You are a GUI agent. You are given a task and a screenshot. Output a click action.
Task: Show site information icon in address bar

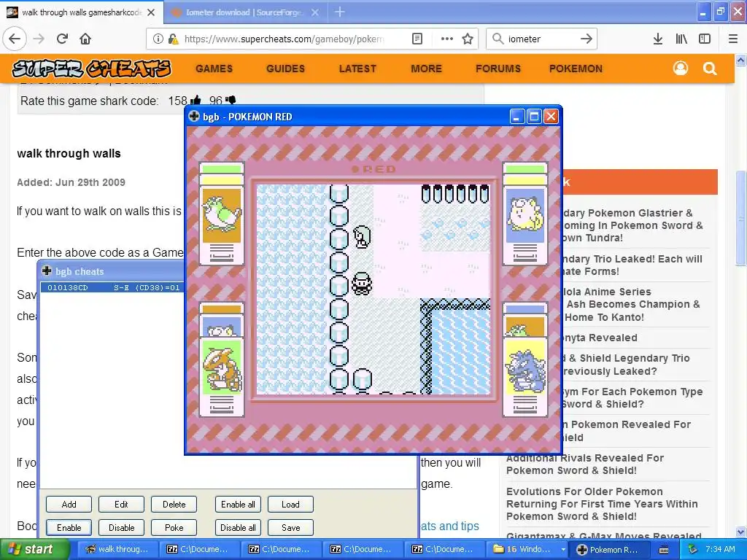point(158,39)
